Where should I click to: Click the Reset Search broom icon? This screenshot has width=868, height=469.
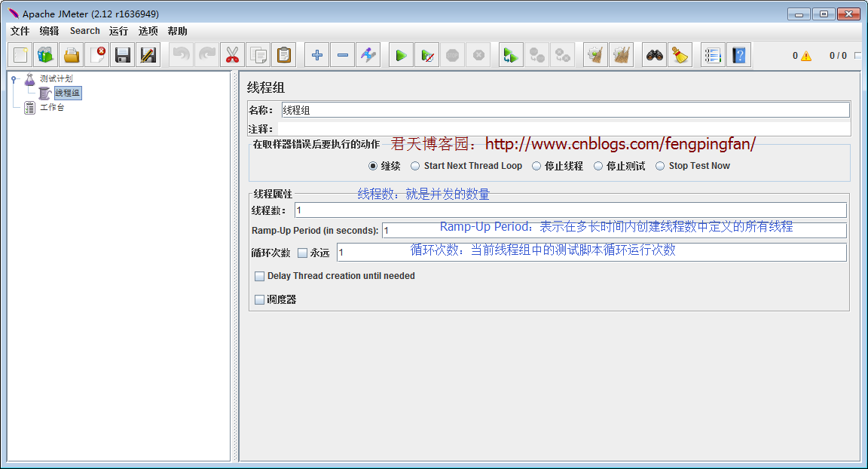click(x=680, y=55)
